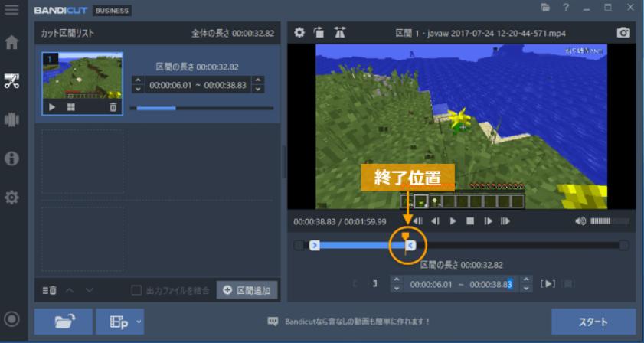Check 出力ファイルを結合 checkbox
This screenshot has height=343, width=644.
[x=136, y=290]
